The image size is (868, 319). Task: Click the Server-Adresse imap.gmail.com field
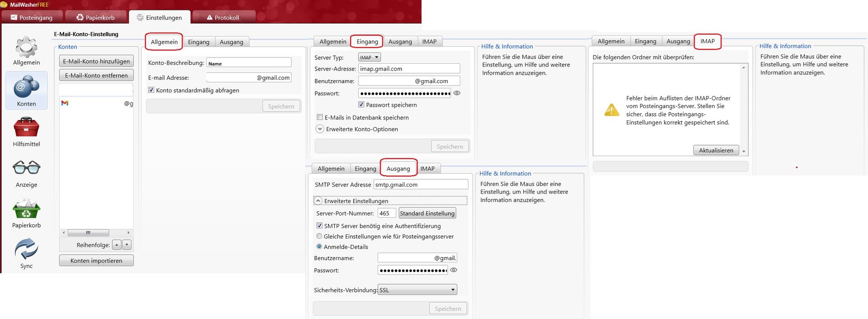pos(409,68)
